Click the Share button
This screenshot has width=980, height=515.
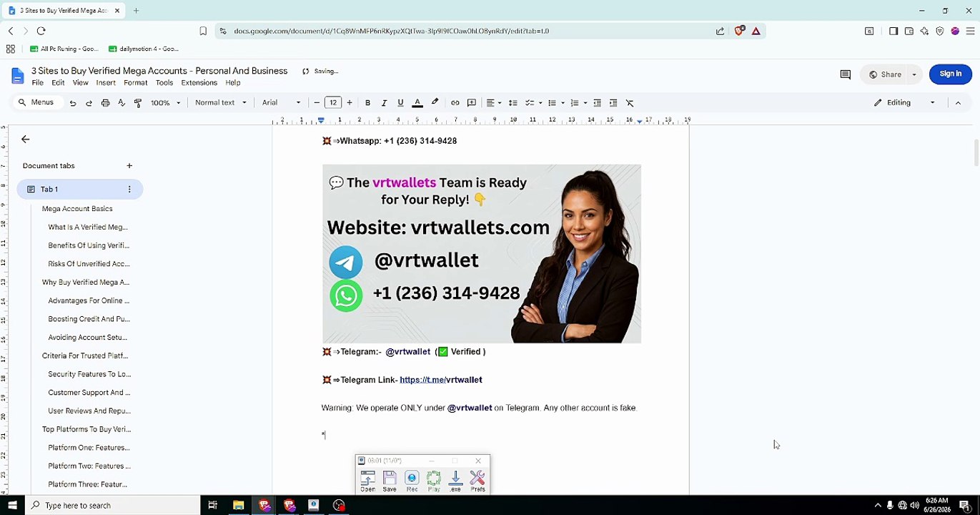884,74
